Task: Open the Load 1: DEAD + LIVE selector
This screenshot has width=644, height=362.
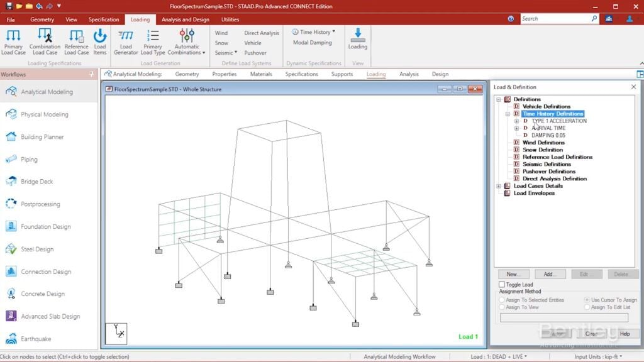Action: 499,357
